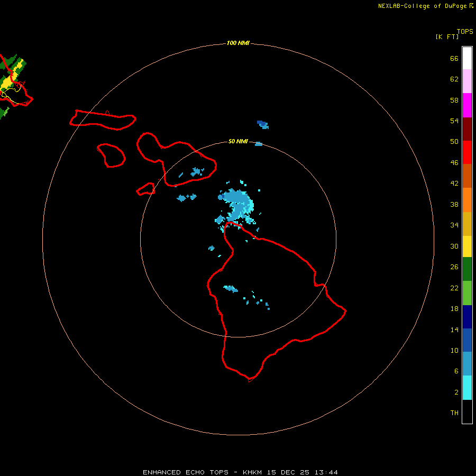
Task: Click the legend value 18
Action: click(454, 309)
